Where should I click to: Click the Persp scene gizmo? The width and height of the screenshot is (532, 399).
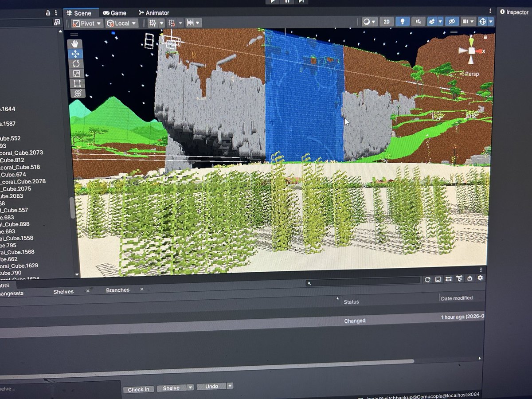[472, 74]
